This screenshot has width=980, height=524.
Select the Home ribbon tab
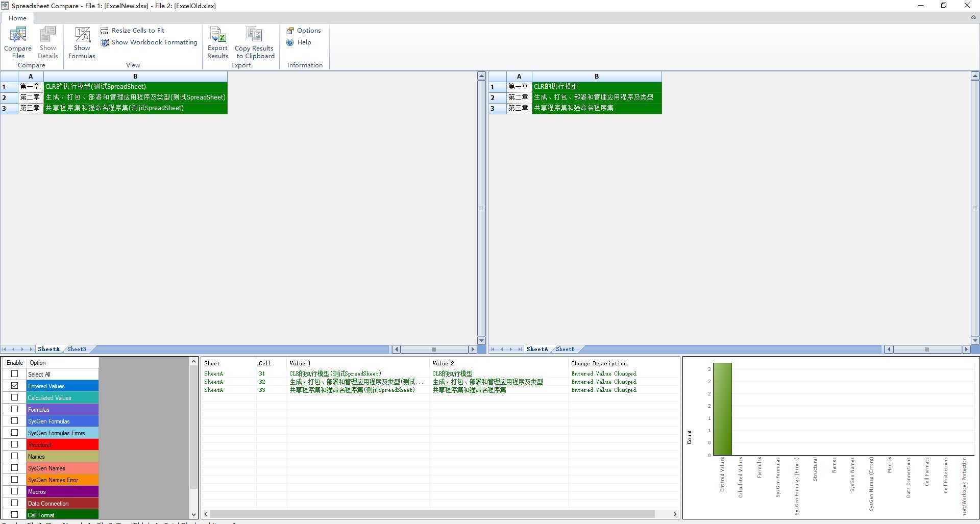pyautogui.click(x=17, y=18)
